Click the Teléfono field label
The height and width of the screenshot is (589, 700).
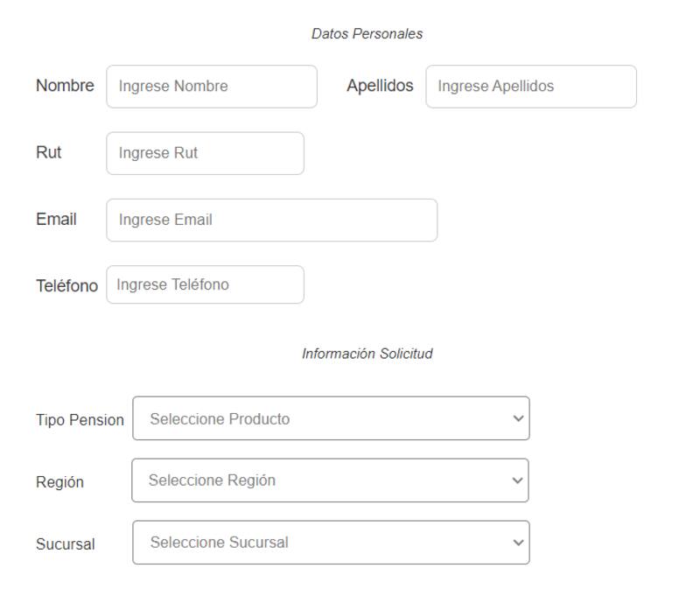tap(66, 285)
